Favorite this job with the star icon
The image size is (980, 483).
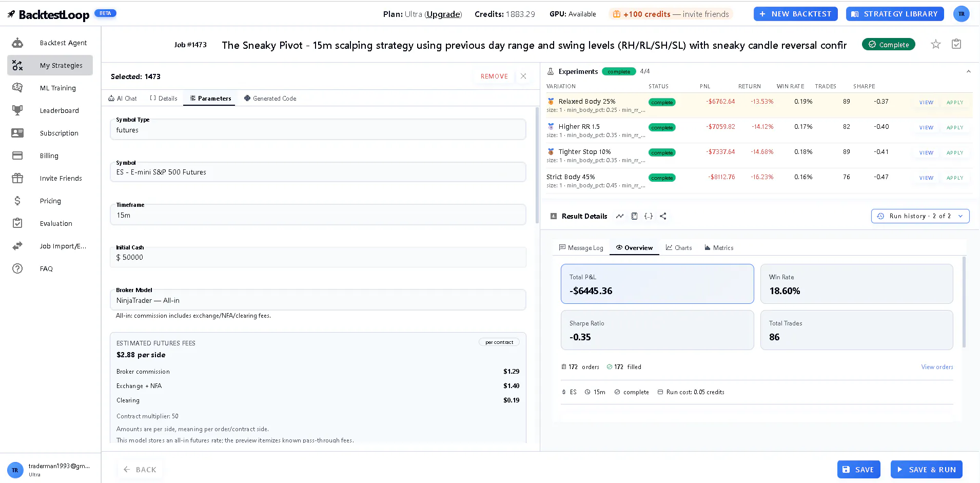coord(936,44)
